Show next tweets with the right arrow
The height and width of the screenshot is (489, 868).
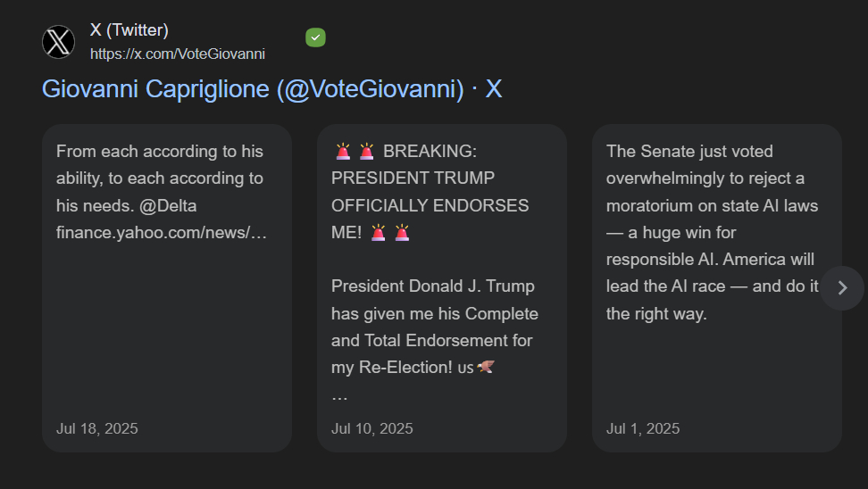(842, 287)
